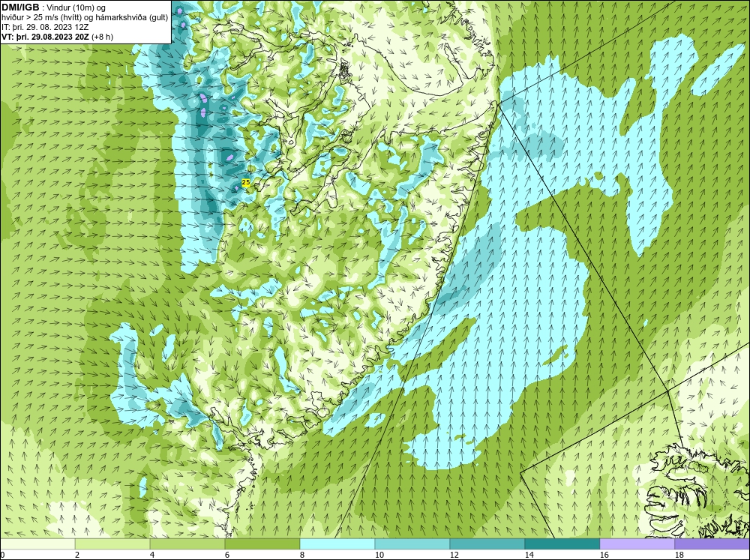
Task: Click the legend scale label 8
Action: (303, 555)
